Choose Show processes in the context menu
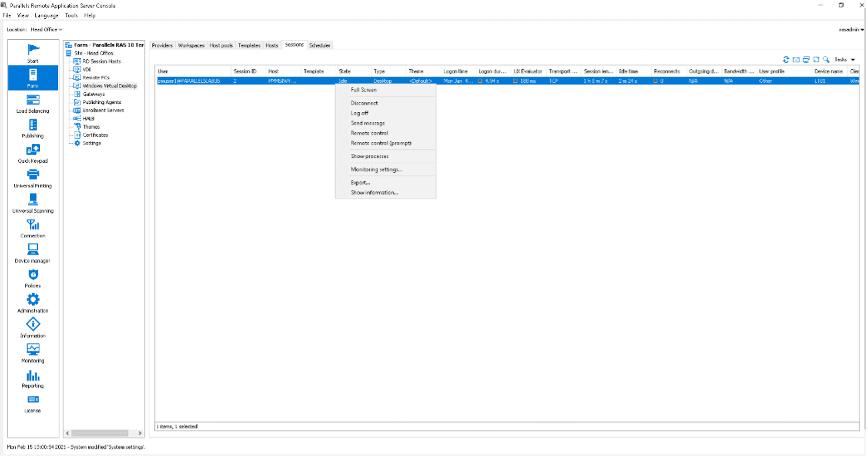This screenshot has height=458, width=868. coord(385,156)
